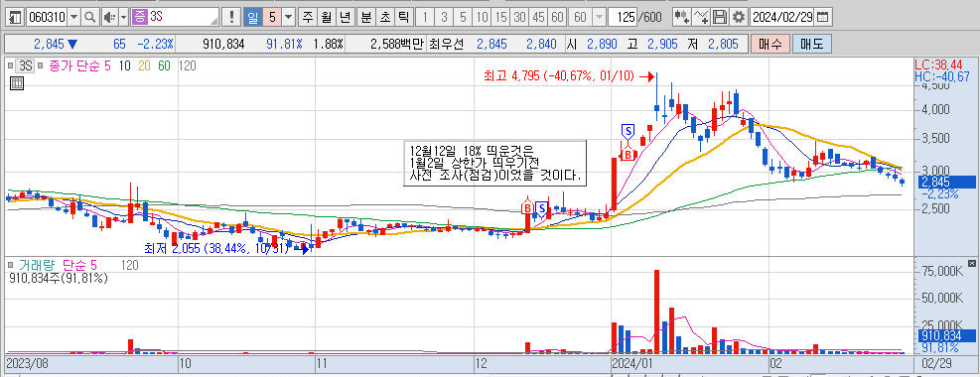Click the candle count field showing 125
The width and height of the screenshot is (980, 377).
[624, 17]
